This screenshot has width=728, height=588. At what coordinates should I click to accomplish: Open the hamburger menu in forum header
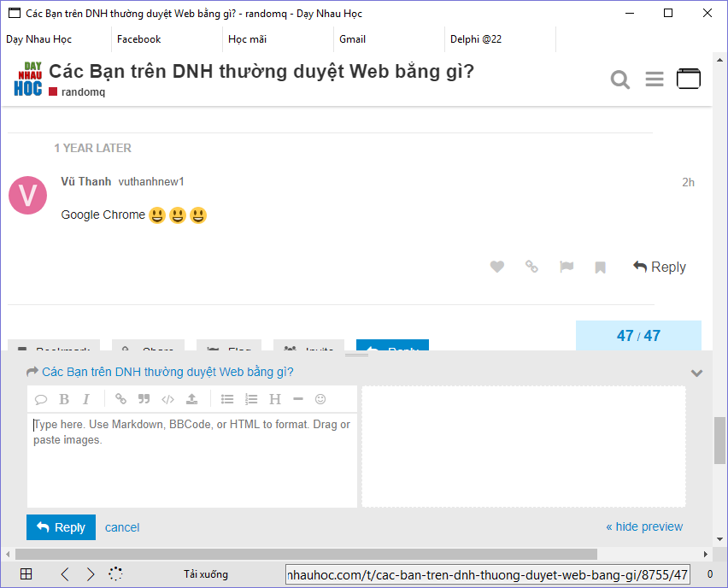(x=655, y=79)
